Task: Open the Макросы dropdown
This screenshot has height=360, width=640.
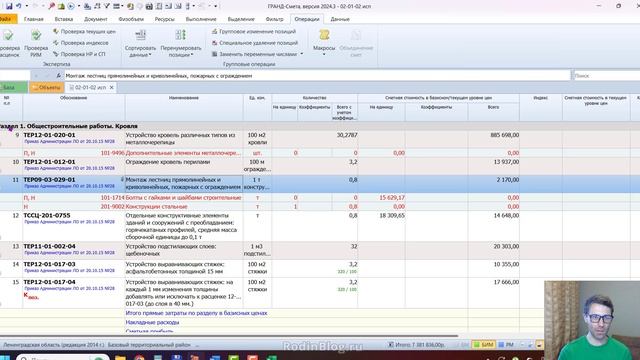Action: 324,43
